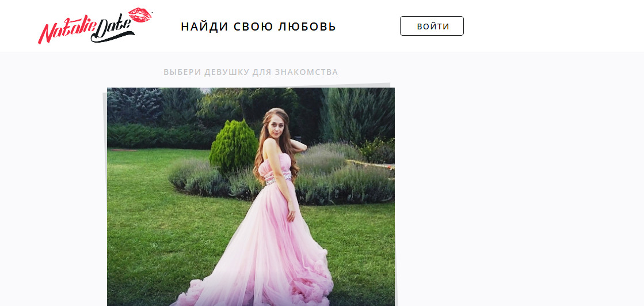Open the photo of woman in pink gown

tap(250, 197)
